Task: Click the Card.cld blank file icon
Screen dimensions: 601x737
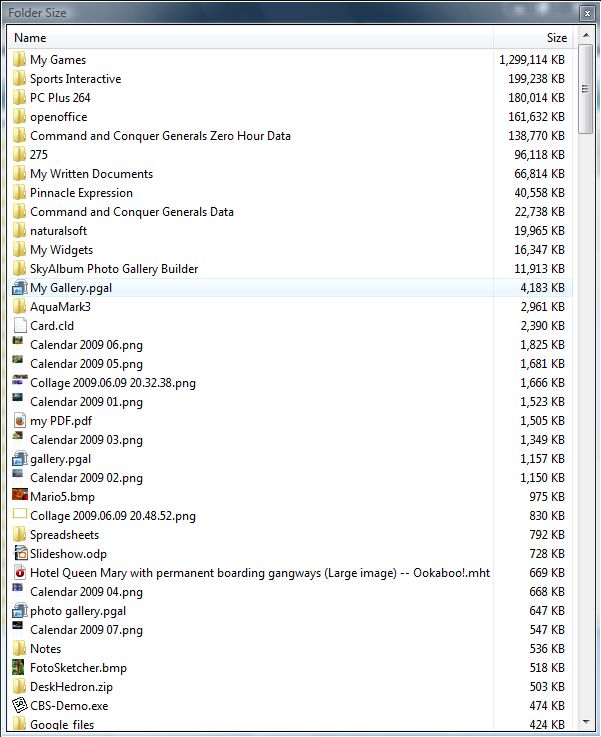Action: (x=20, y=325)
